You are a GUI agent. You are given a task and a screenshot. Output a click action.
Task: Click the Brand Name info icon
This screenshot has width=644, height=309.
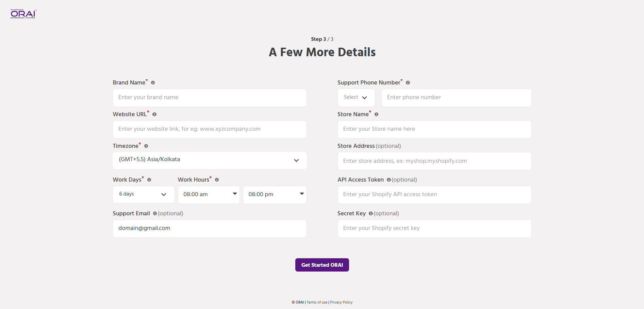click(153, 83)
